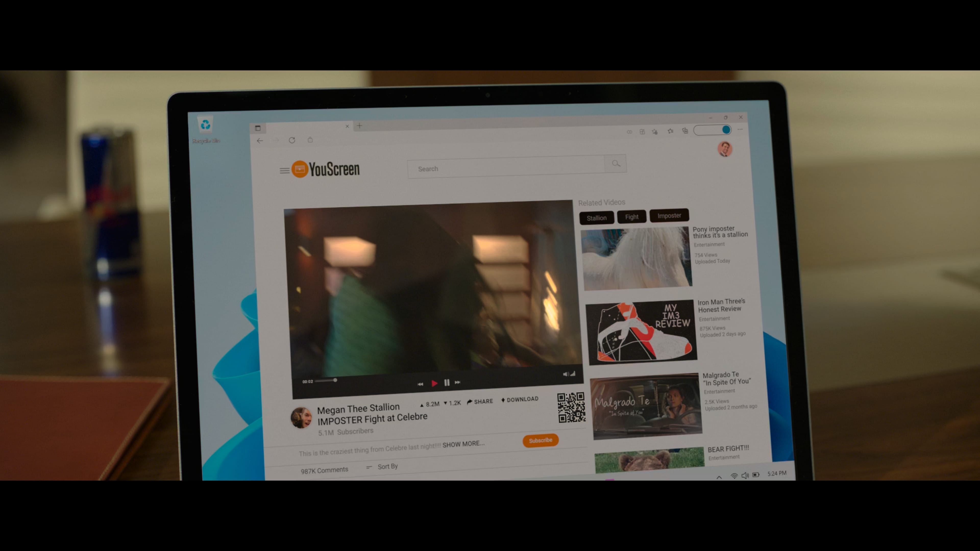Click the DOWNLOAD button
The height and width of the screenshot is (551, 980).
click(x=520, y=400)
